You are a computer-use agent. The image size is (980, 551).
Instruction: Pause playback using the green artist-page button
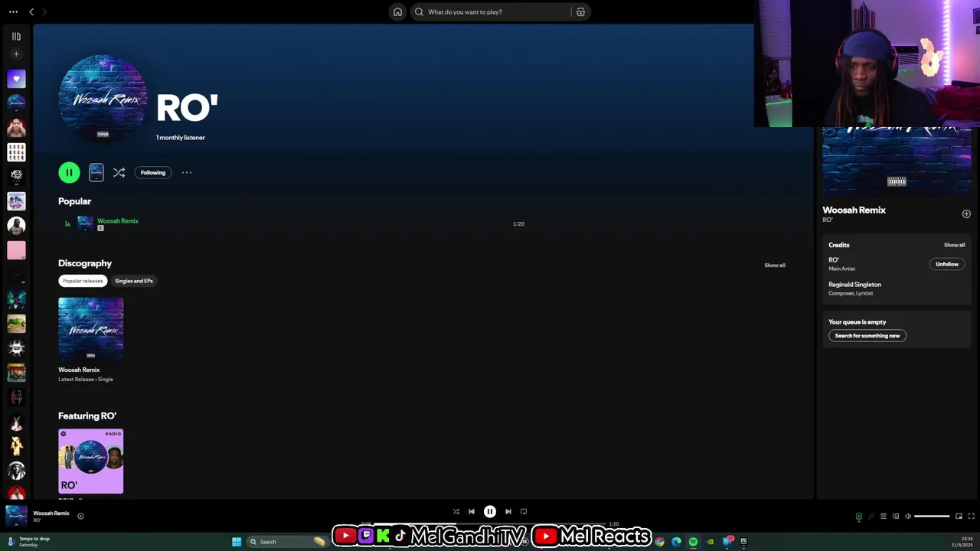pos(69,172)
